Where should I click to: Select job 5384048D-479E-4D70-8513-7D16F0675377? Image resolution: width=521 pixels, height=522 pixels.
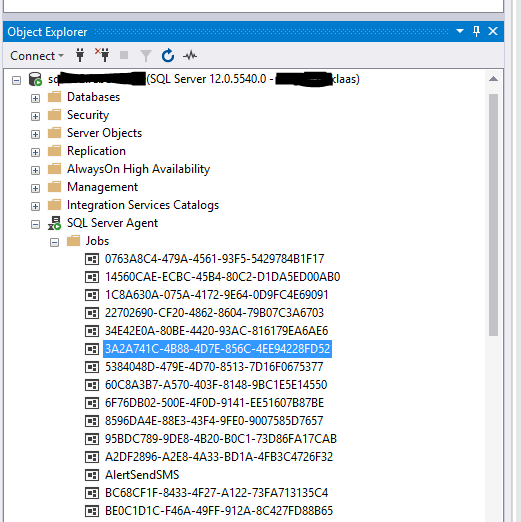pos(214,367)
